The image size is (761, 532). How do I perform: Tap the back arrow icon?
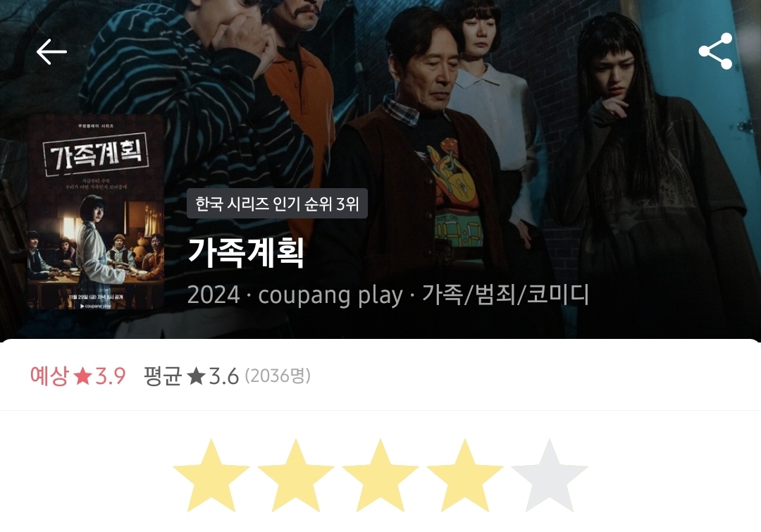51,51
